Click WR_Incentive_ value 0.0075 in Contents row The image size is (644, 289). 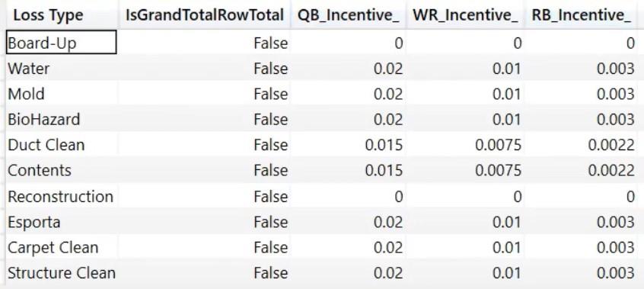[498, 171]
